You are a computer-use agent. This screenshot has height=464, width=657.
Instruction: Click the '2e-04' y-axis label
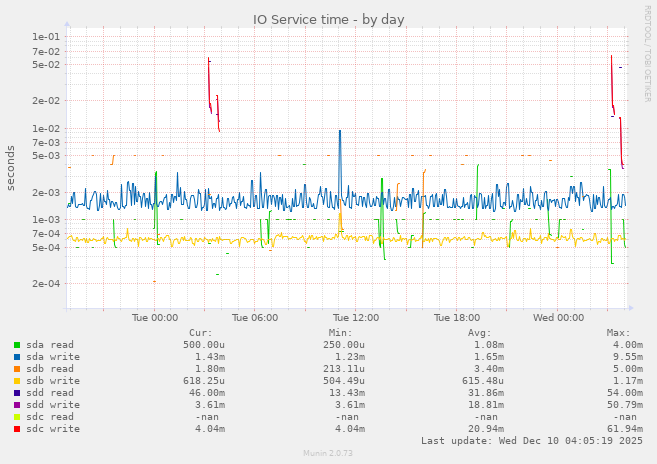[x=46, y=283]
